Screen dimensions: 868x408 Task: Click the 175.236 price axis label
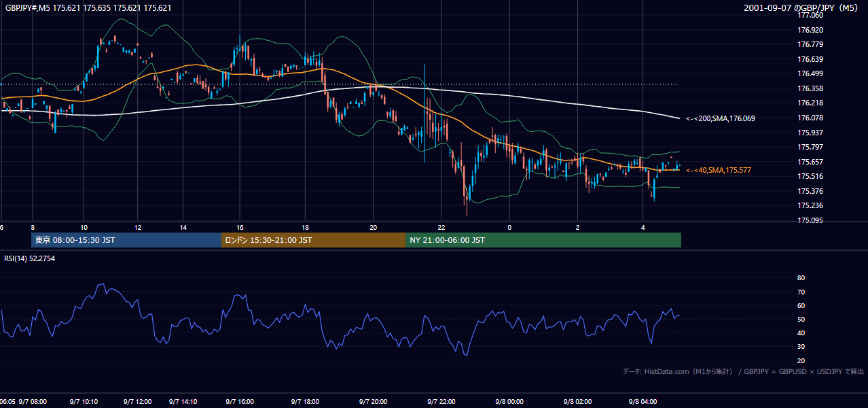810,205
